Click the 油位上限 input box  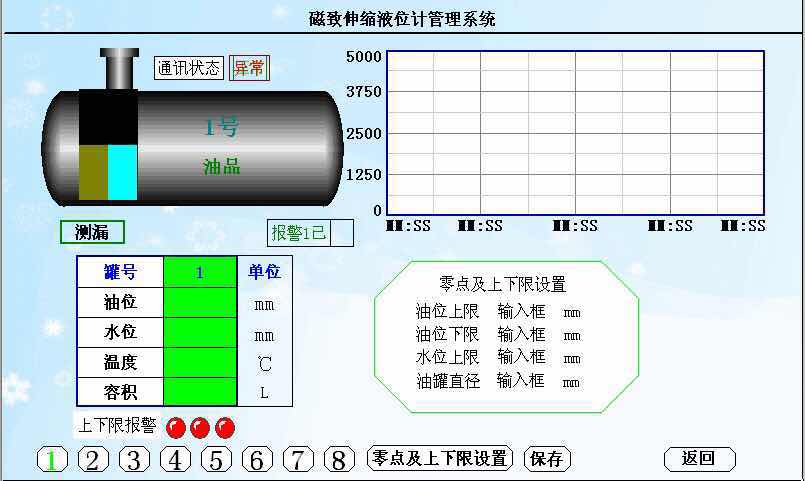point(521,311)
